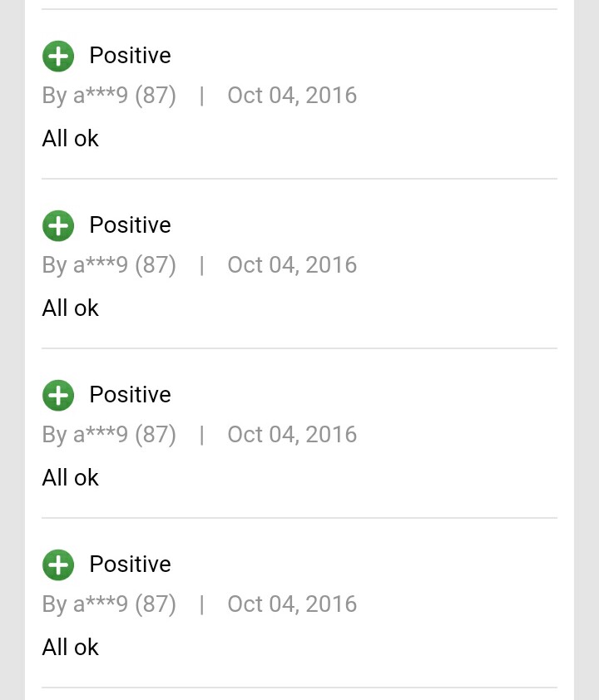Click the green plus icon in the fourth review
Image resolution: width=599 pixels, height=700 pixels.
click(x=58, y=564)
